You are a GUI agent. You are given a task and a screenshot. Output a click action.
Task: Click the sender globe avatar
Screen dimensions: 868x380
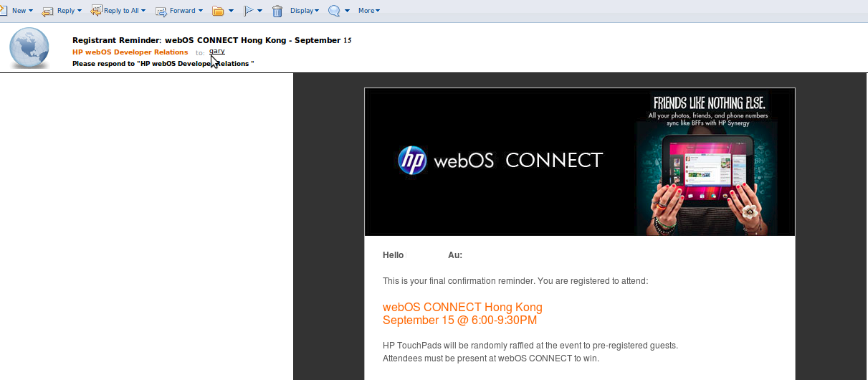coord(29,48)
